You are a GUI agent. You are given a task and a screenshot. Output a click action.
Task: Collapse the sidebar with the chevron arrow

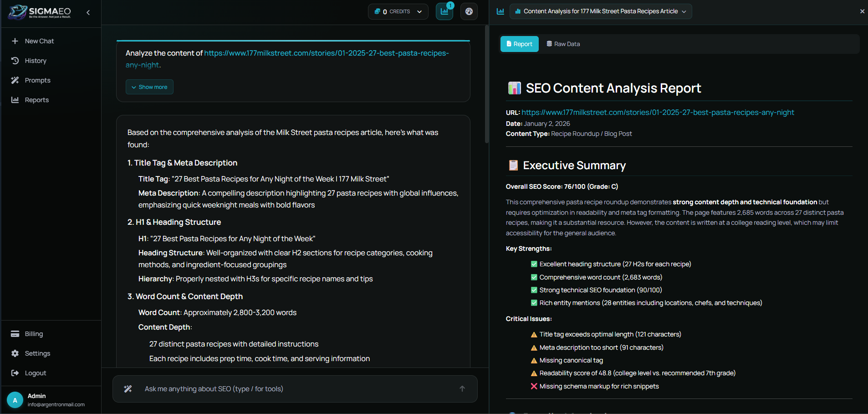point(88,12)
